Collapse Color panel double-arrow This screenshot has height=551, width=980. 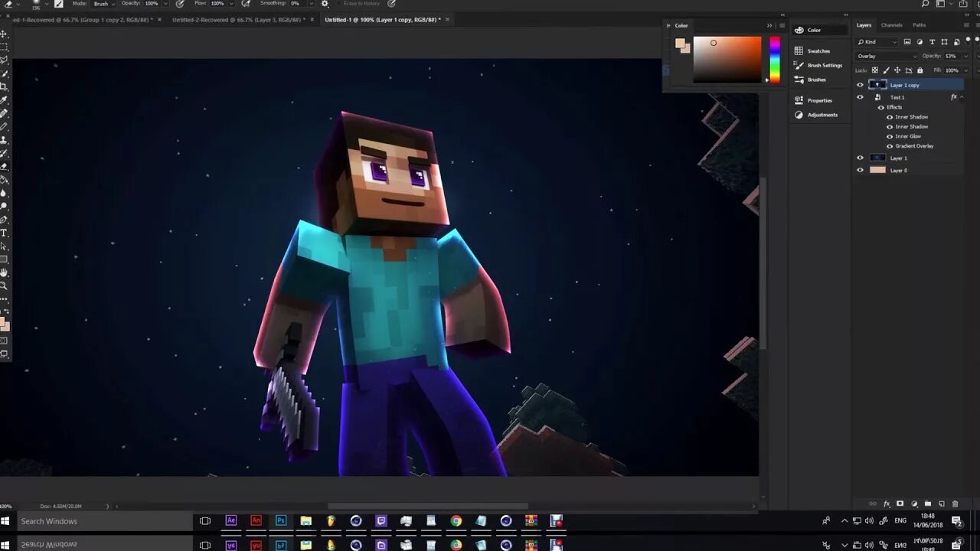tap(769, 25)
